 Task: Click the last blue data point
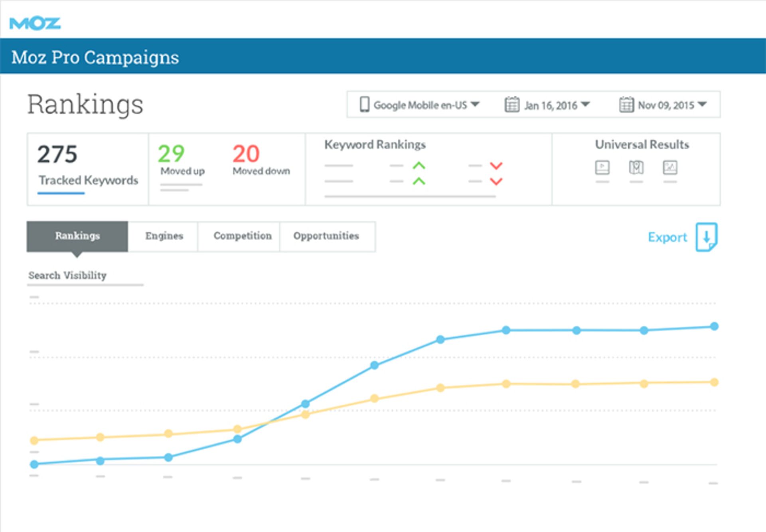point(714,326)
